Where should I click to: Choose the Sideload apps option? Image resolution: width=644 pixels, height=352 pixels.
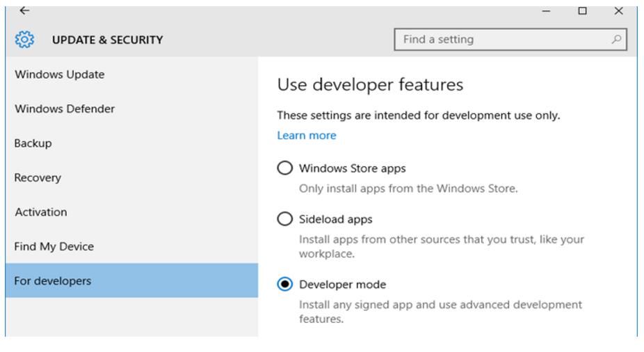[284, 219]
